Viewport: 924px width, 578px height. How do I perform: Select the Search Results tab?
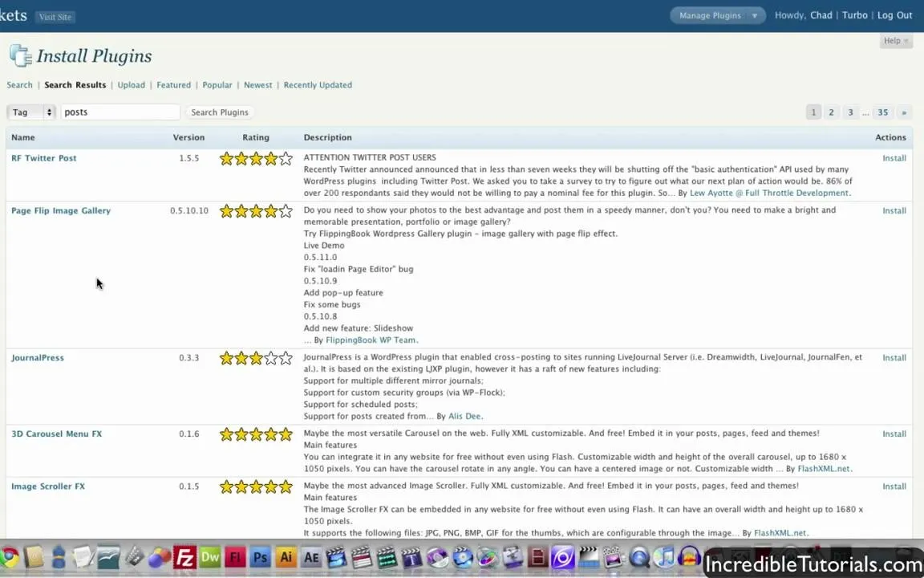tap(75, 85)
